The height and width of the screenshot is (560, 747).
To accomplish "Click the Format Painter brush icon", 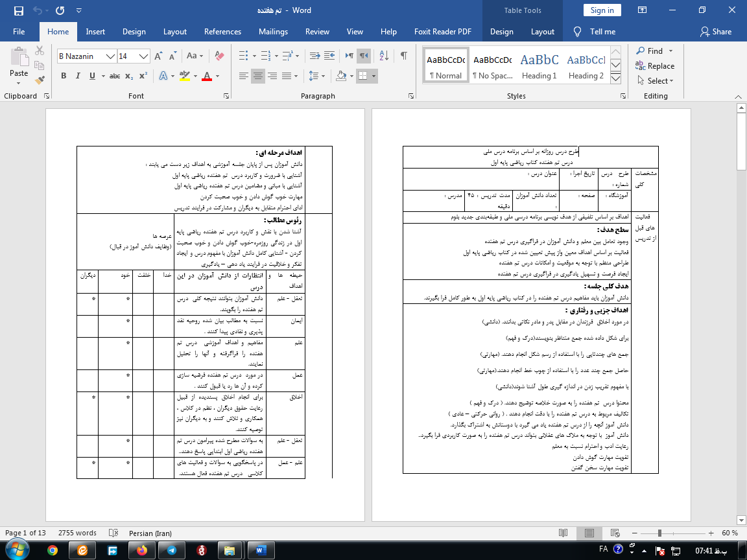I will point(40,81).
